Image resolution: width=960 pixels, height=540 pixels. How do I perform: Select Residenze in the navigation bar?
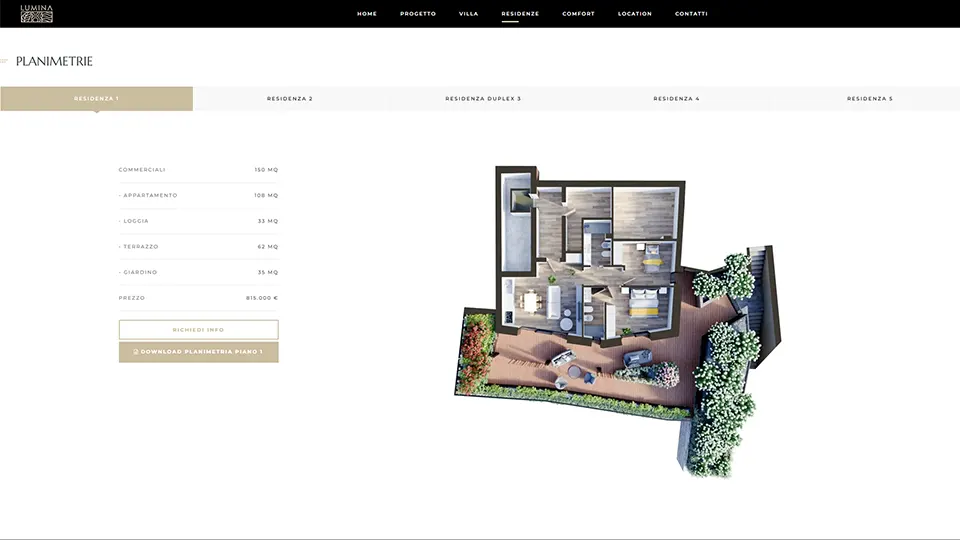(x=520, y=14)
